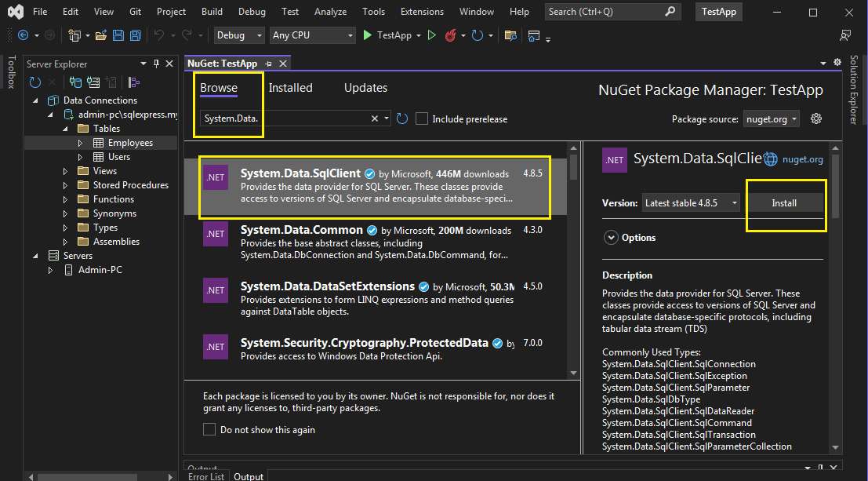The image size is (868, 481).
Task: Open the NuGet settings gear icon
Action: (x=815, y=118)
